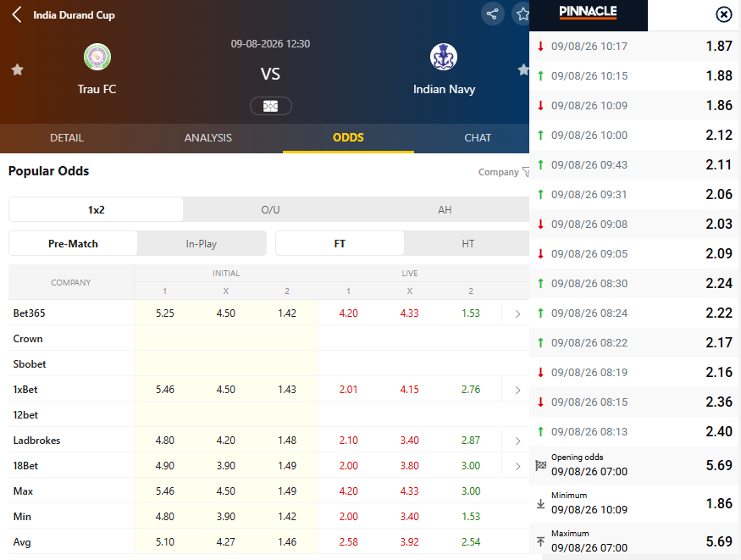This screenshot has height=560, width=741.
Task: Click the Maximum odds up-arrow icon
Action: coord(540,541)
